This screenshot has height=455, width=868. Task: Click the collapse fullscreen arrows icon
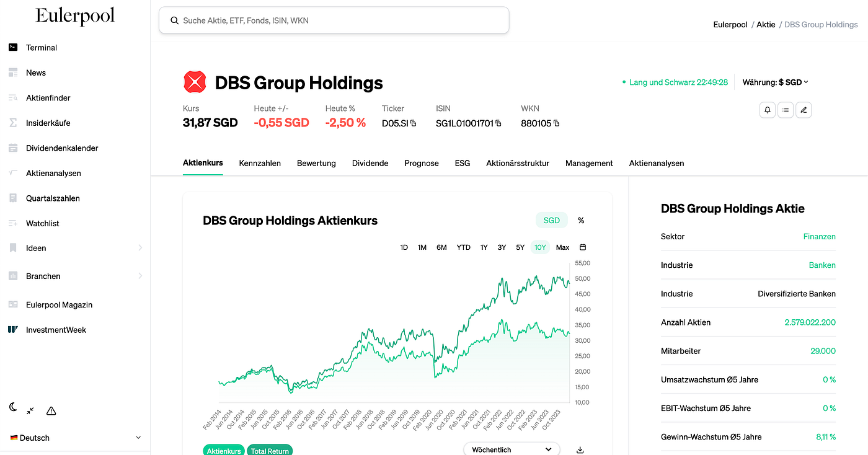point(30,410)
